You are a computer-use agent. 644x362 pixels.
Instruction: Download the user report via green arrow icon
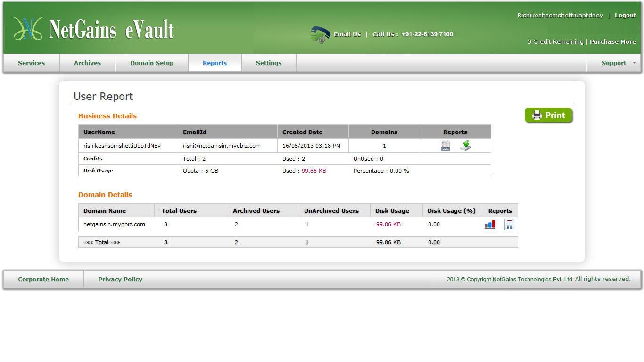(465, 146)
